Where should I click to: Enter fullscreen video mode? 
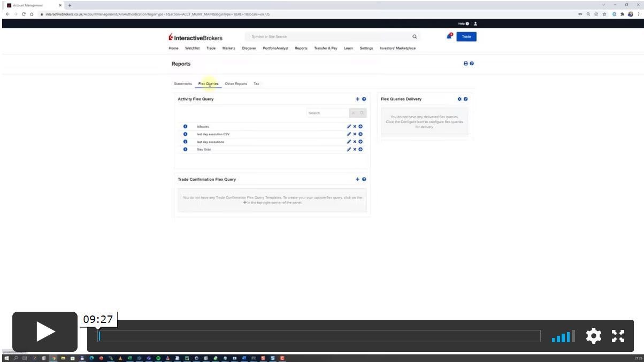[x=618, y=336]
